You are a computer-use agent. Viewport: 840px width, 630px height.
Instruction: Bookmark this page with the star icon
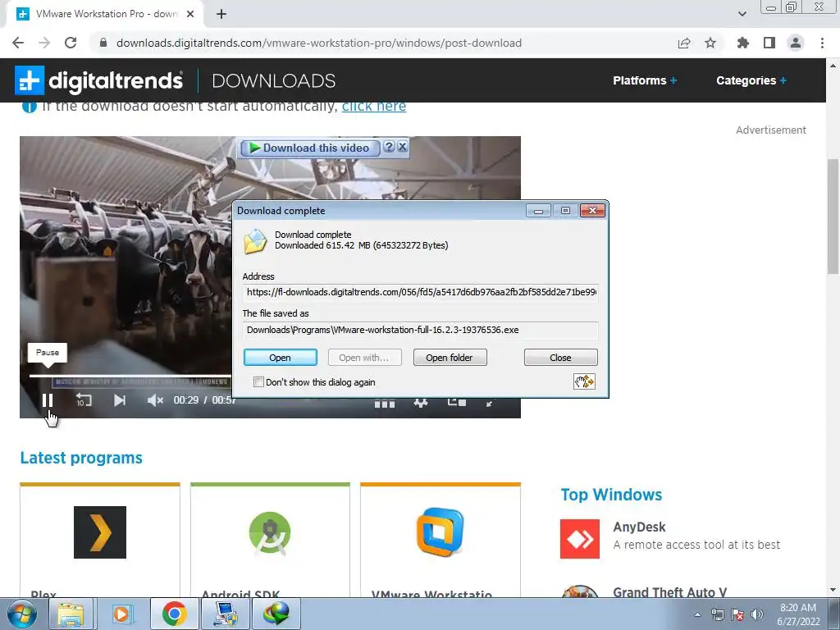710,43
